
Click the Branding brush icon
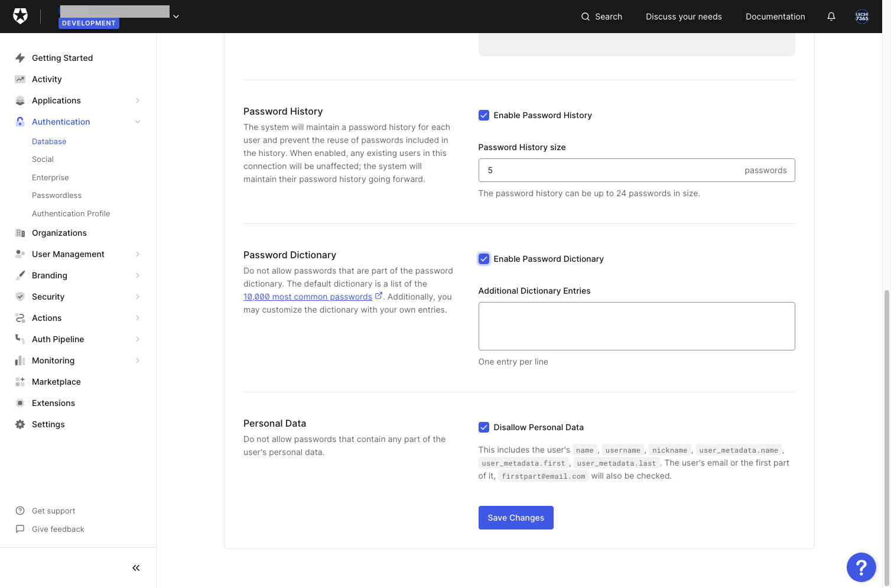[x=20, y=275]
